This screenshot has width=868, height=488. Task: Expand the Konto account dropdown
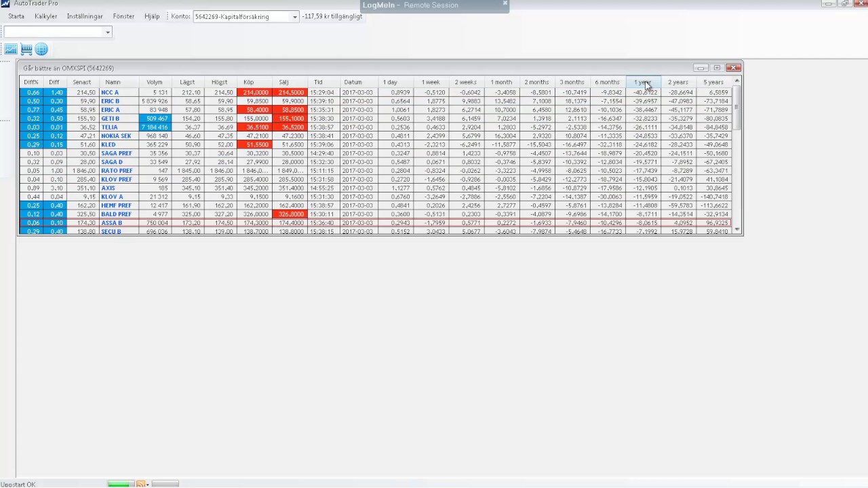click(x=294, y=17)
